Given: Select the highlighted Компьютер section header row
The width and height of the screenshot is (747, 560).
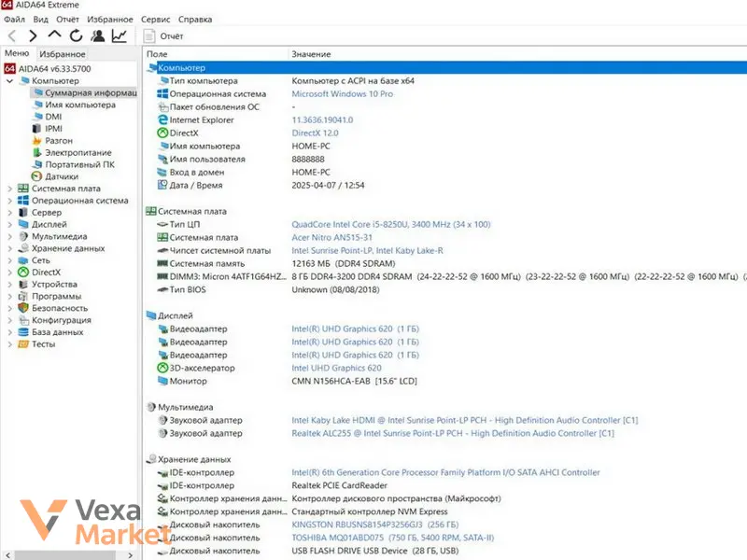Looking at the screenshot, I should click(445, 67).
